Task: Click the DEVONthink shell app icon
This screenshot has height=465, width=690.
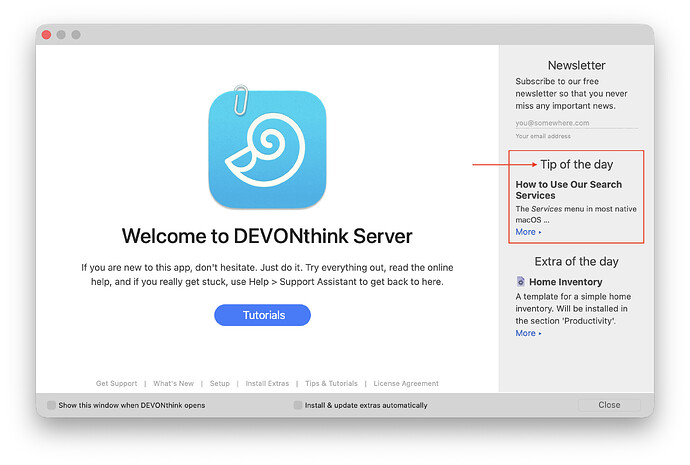Action: (x=267, y=148)
